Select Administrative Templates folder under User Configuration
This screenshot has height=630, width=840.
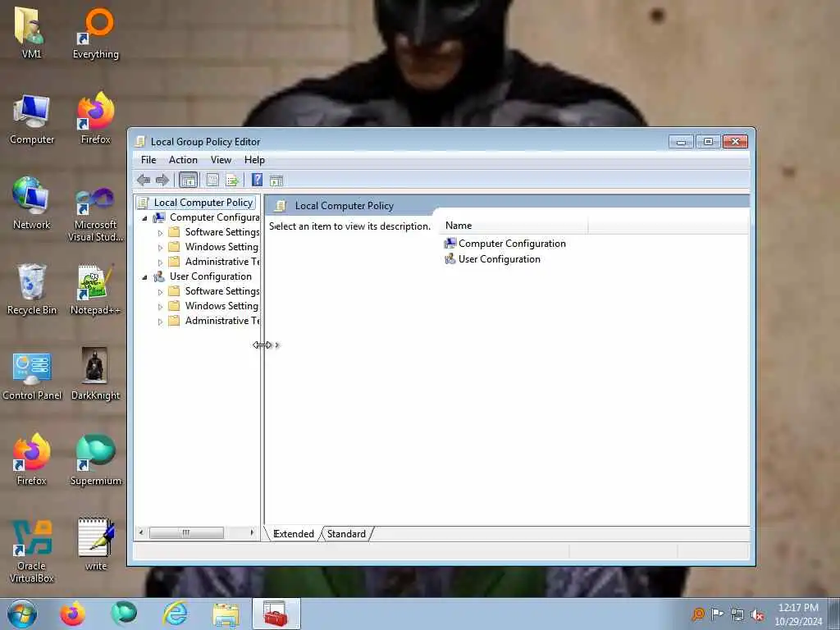[221, 321]
